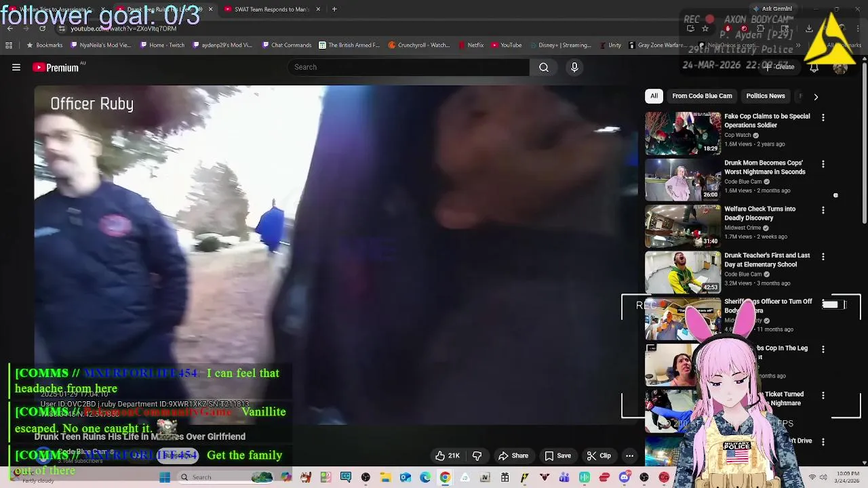Open NyaNeila's Mod View bookmark
The height and width of the screenshot is (488, 868).
point(100,45)
